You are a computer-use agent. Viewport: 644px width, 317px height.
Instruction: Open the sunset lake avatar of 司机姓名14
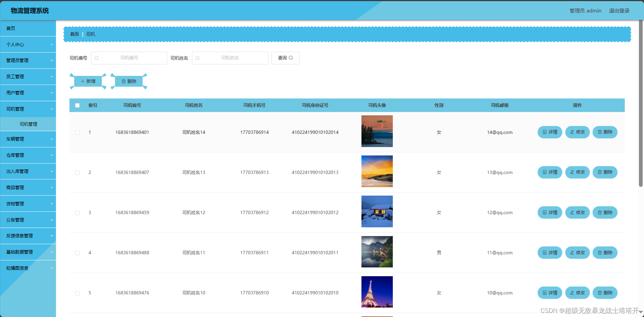tap(377, 131)
